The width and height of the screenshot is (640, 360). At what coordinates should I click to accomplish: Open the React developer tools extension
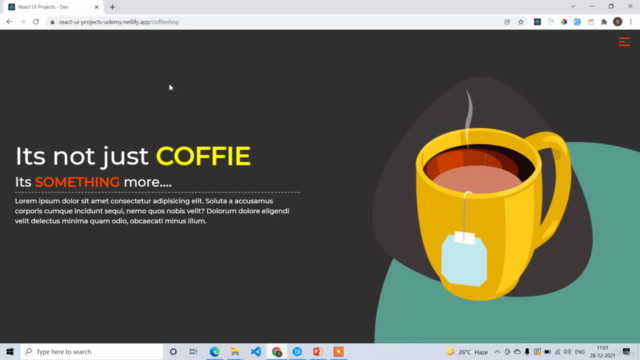pyautogui.click(x=537, y=22)
